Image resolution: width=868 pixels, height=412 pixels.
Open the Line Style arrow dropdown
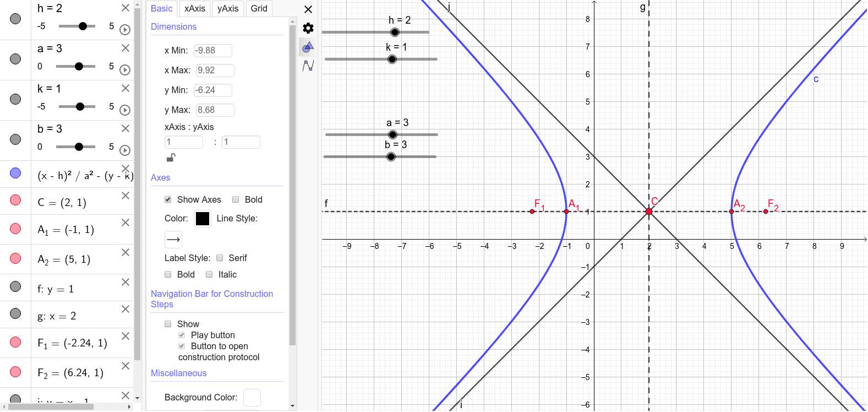click(173, 240)
